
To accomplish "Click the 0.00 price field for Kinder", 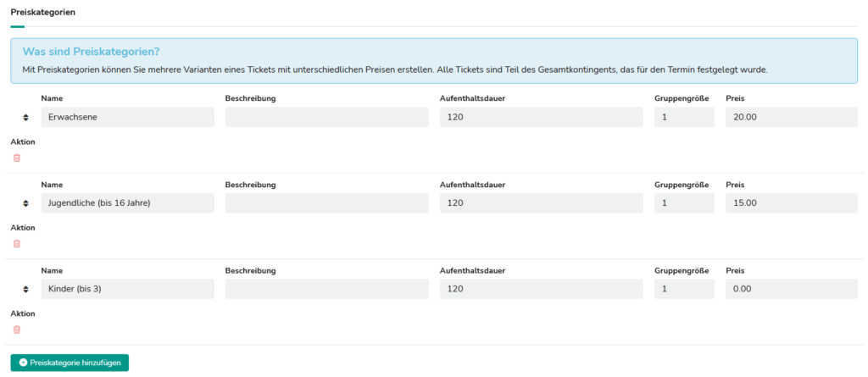I will [791, 290].
